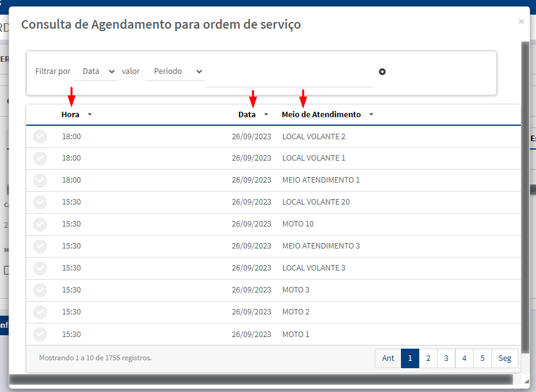Go to page 2
The height and width of the screenshot is (392, 536).
coord(428,358)
